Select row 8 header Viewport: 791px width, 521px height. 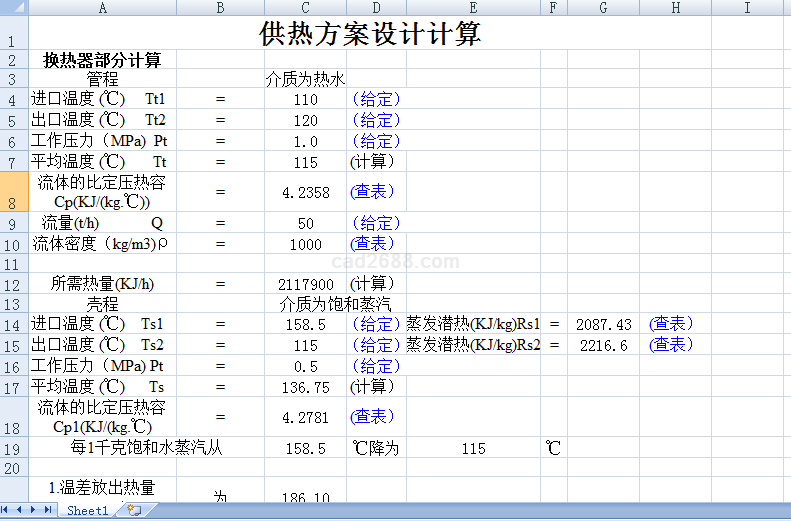13,190
